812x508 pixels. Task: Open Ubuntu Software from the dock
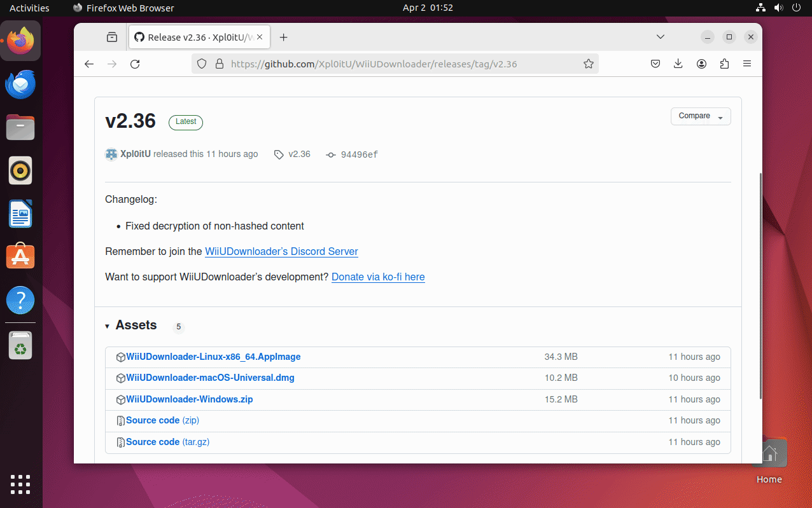(x=20, y=256)
